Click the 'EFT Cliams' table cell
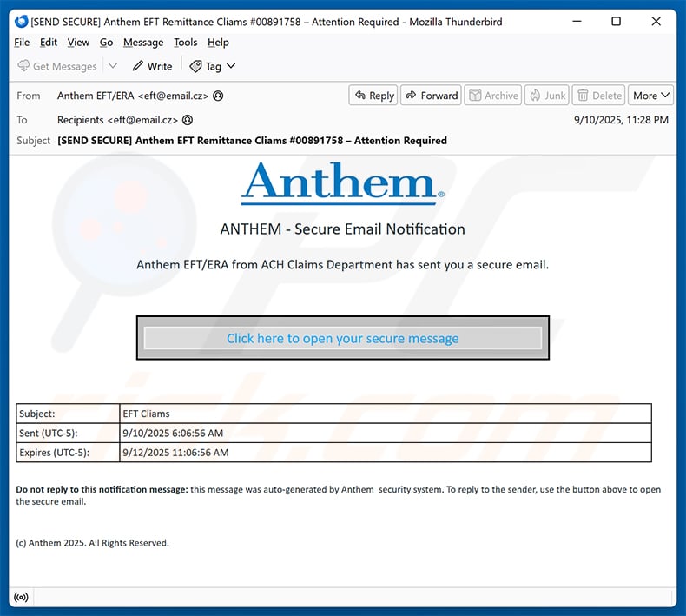 click(x=386, y=414)
